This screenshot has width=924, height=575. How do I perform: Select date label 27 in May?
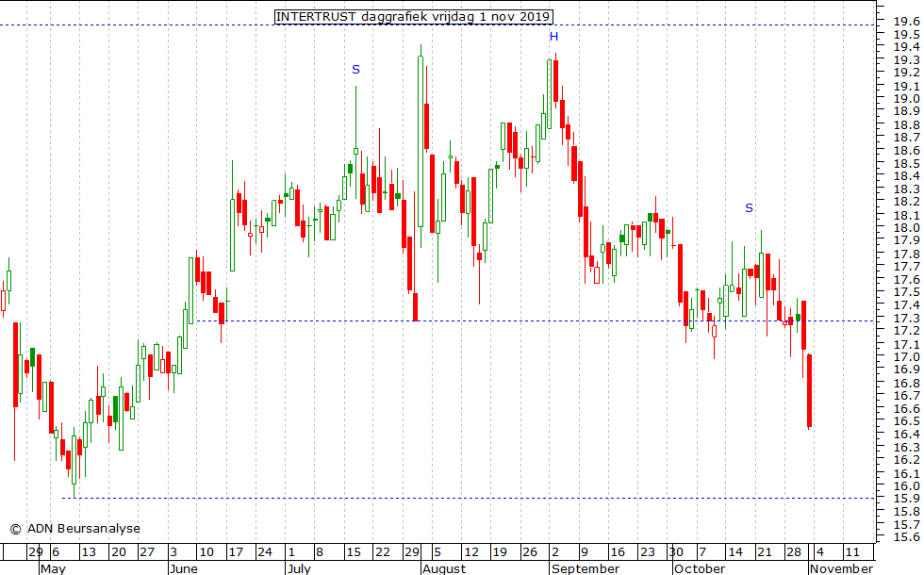pyautogui.click(x=147, y=552)
